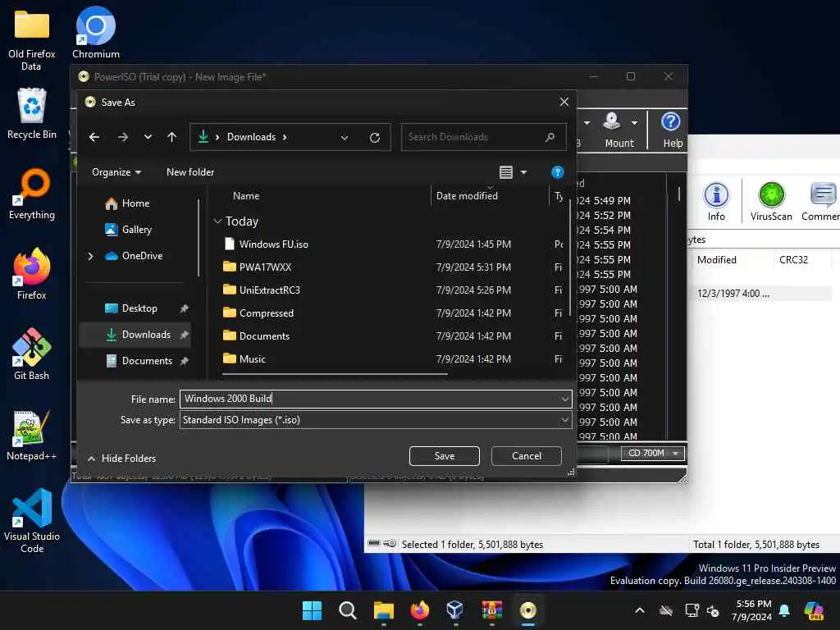This screenshot has height=630, width=840.
Task: Open Old Firefox Data desktop folder
Action: [x=32, y=41]
